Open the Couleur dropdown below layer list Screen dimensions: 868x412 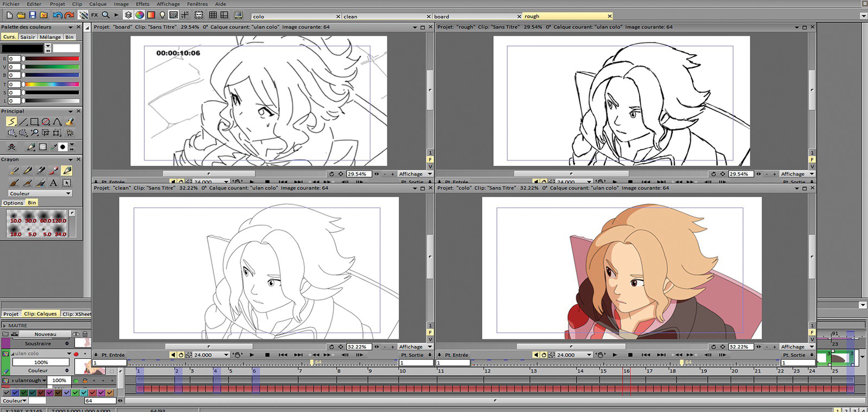(x=15, y=401)
